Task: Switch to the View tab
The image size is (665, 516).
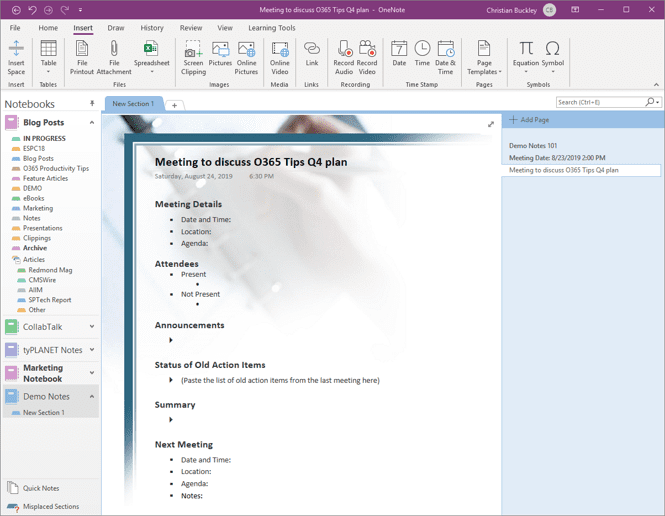Action: click(x=225, y=28)
